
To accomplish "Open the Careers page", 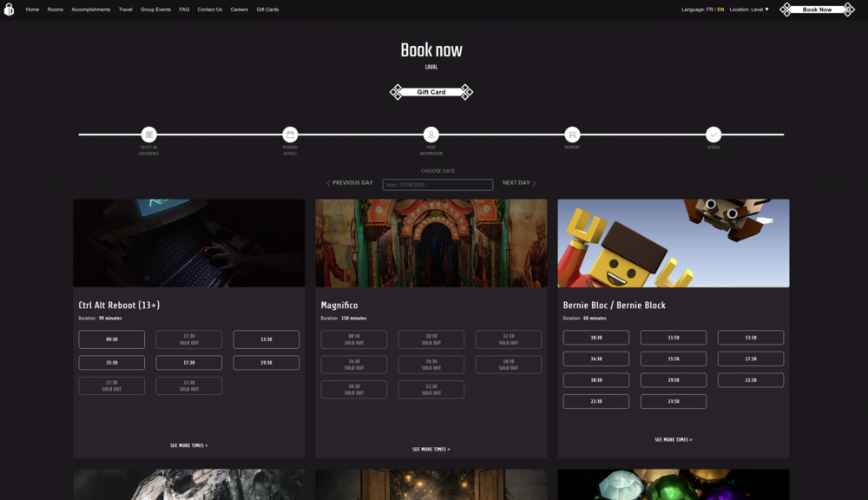I will pos(240,10).
